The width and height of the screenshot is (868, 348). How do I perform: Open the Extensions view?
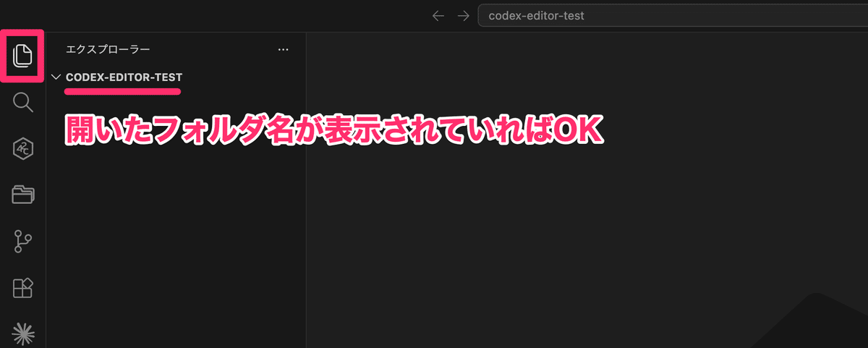tap(23, 288)
